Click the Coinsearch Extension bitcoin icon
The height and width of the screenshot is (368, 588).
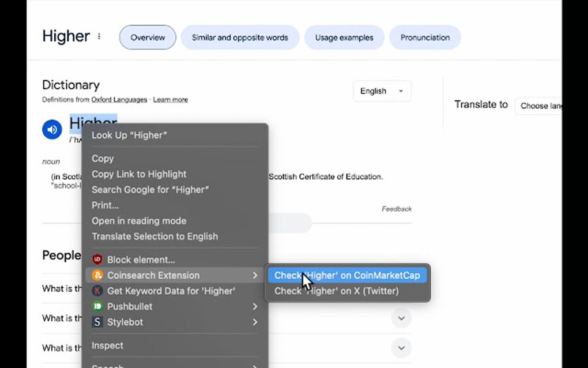click(97, 275)
